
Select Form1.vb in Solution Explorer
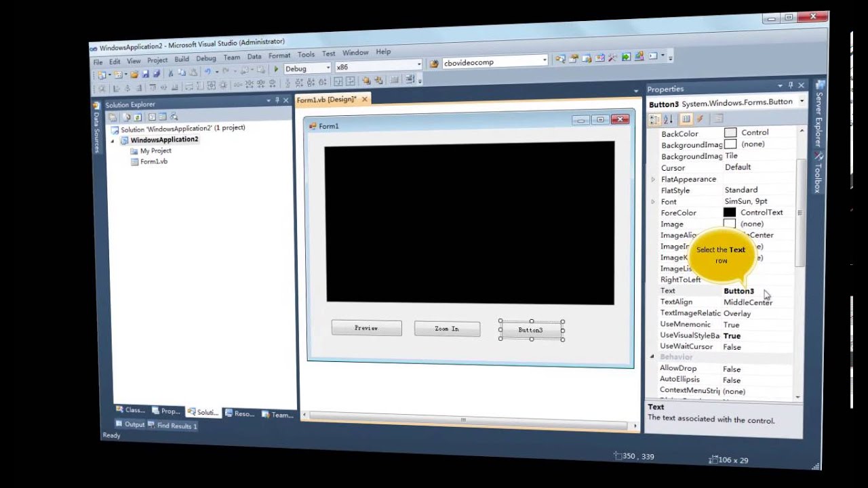(153, 162)
